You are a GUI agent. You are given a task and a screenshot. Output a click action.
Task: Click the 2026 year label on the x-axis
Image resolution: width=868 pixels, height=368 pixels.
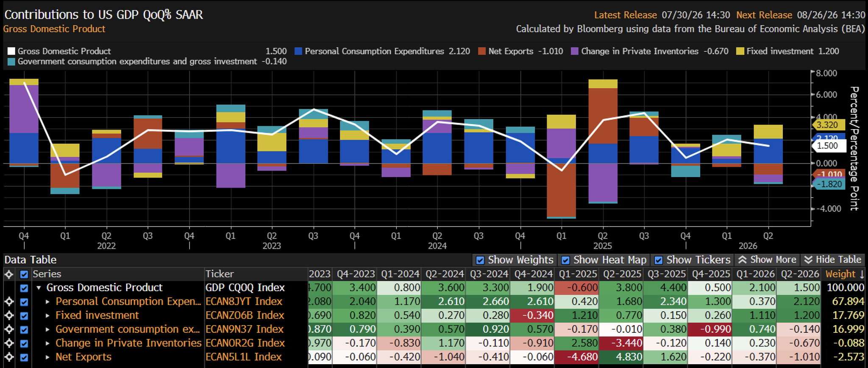(748, 246)
